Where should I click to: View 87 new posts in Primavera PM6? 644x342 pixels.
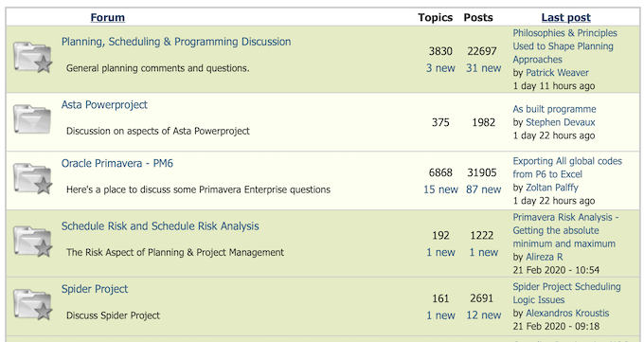(x=483, y=189)
